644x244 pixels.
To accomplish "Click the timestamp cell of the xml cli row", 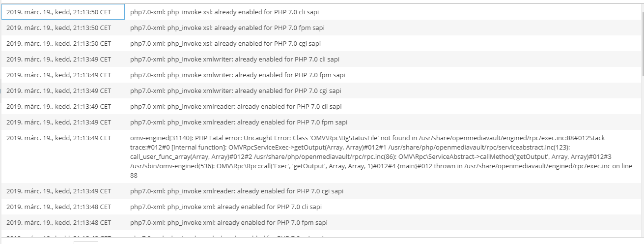I will click(63, 207).
